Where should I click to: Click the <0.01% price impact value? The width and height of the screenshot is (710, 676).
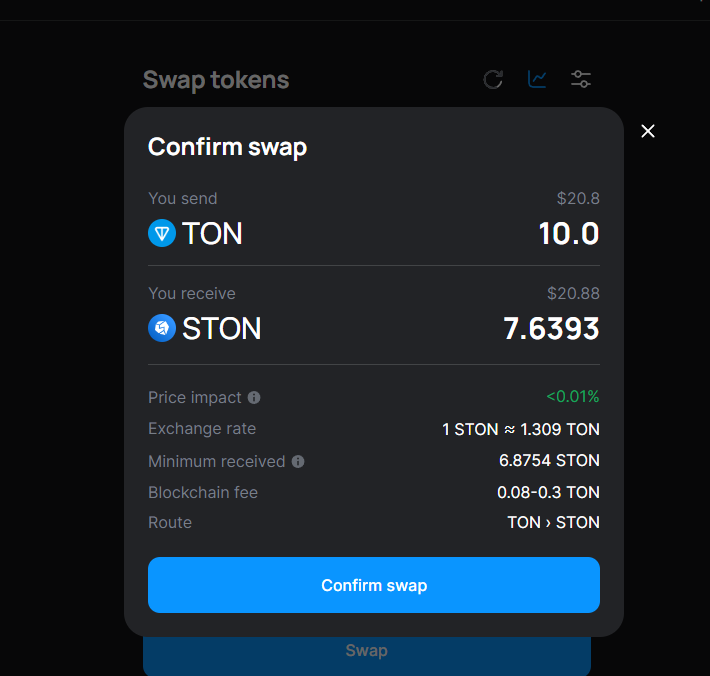tap(572, 397)
